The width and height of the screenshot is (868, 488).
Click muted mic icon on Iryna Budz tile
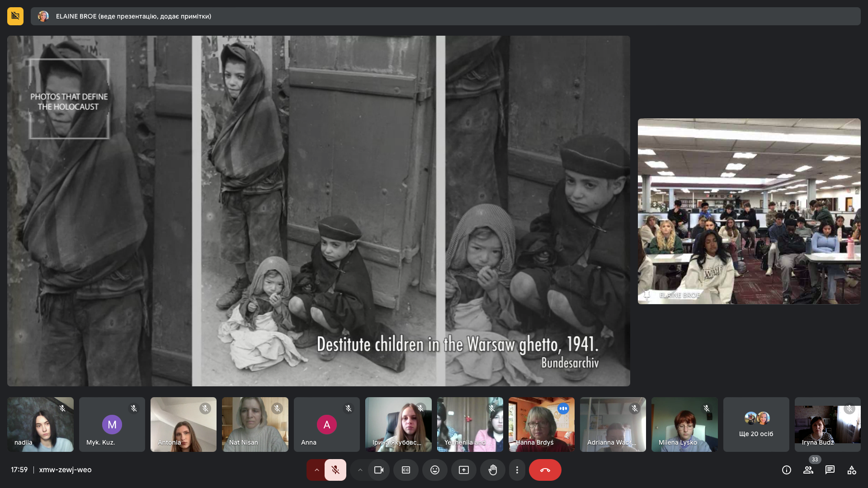pyautogui.click(x=849, y=408)
